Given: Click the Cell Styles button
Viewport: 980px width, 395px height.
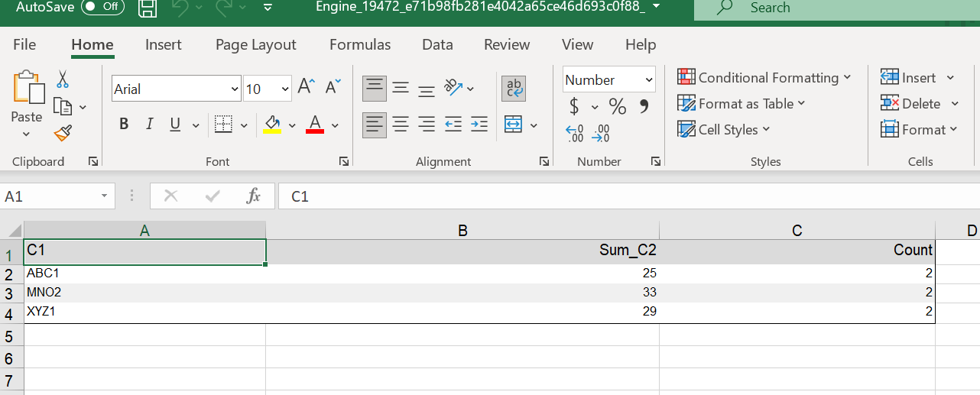Looking at the screenshot, I should tap(723, 130).
